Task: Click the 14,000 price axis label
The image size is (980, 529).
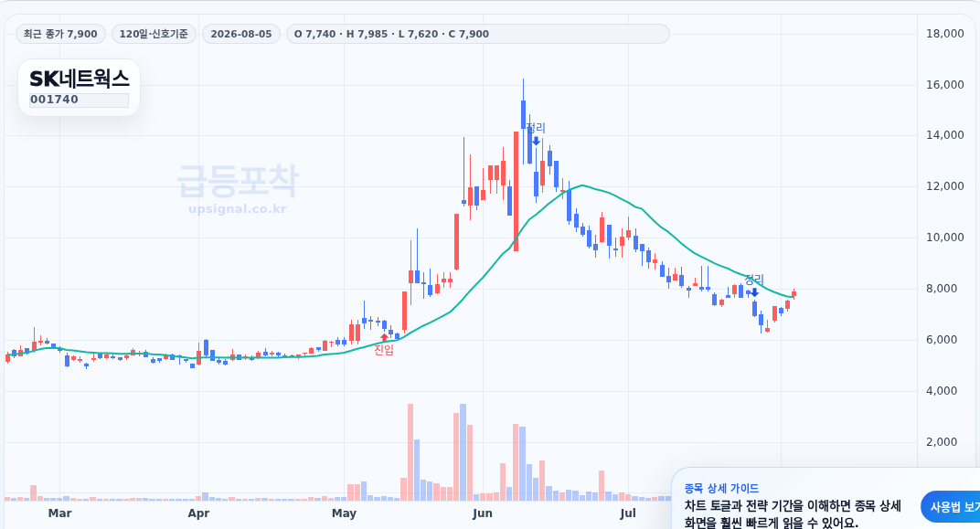Action: [x=945, y=135]
